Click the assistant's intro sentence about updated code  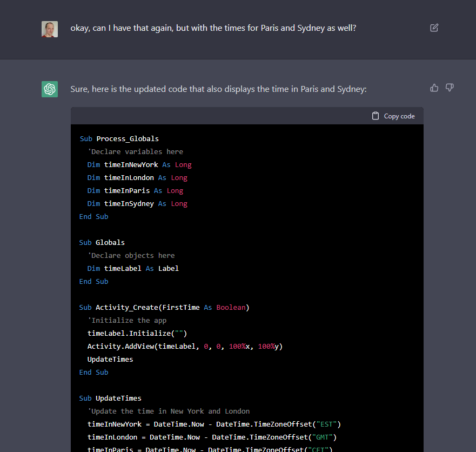[x=218, y=89]
